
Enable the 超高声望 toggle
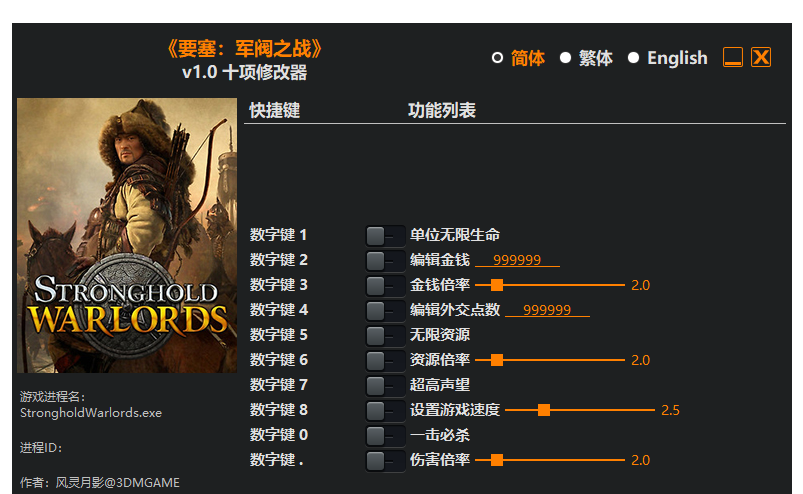pyautogui.click(x=385, y=385)
